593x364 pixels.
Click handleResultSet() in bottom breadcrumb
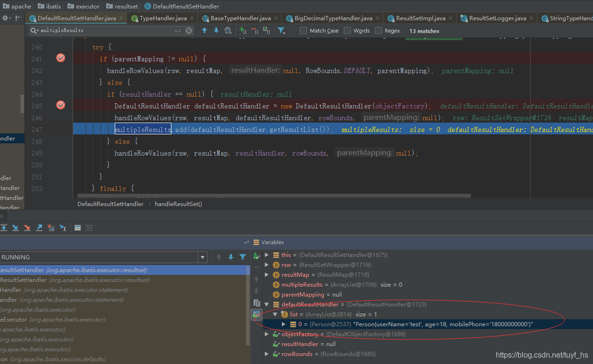(178, 204)
